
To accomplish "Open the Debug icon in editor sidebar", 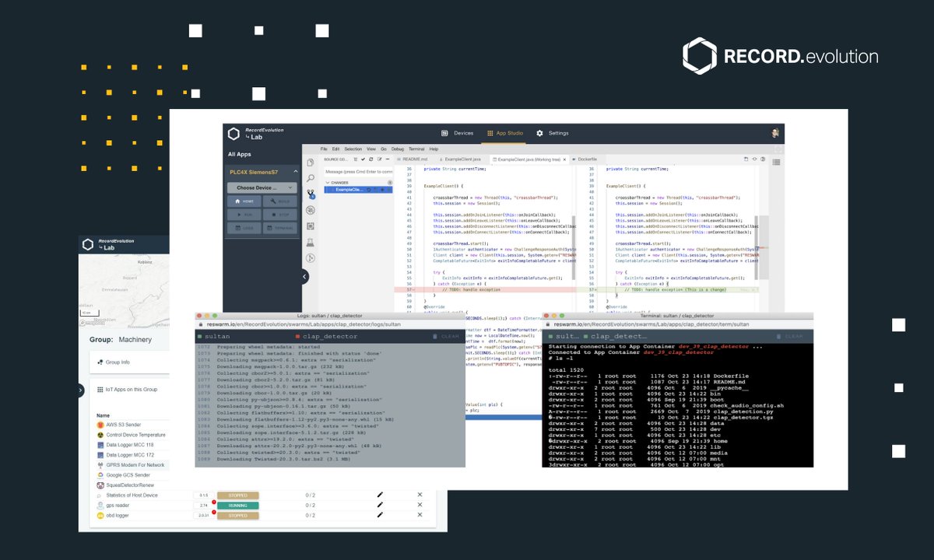I will click(x=311, y=210).
